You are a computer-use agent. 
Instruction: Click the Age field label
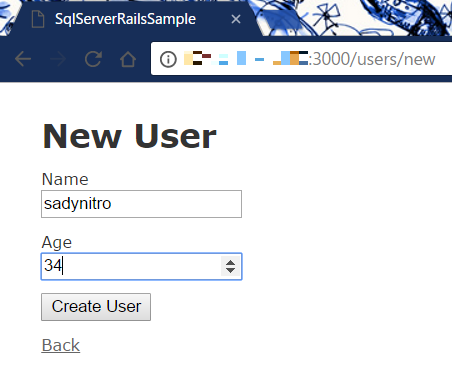tap(57, 242)
